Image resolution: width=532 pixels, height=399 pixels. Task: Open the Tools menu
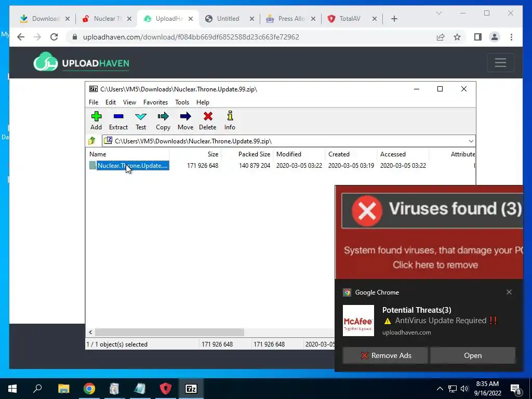[182, 102]
